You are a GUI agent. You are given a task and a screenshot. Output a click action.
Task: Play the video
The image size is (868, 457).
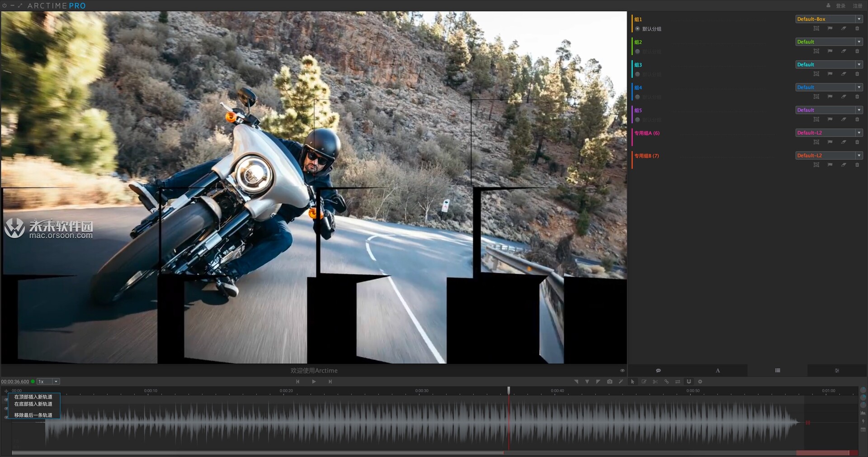tap(314, 381)
